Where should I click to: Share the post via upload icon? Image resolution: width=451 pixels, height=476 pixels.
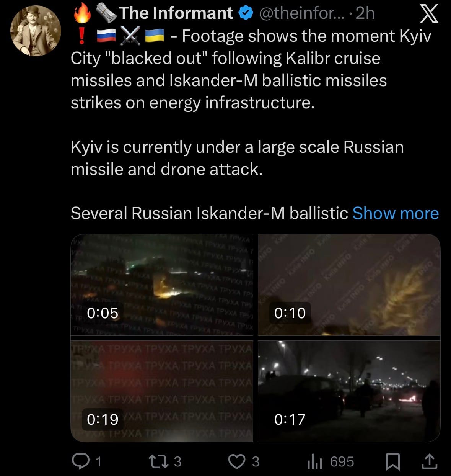click(x=429, y=461)
